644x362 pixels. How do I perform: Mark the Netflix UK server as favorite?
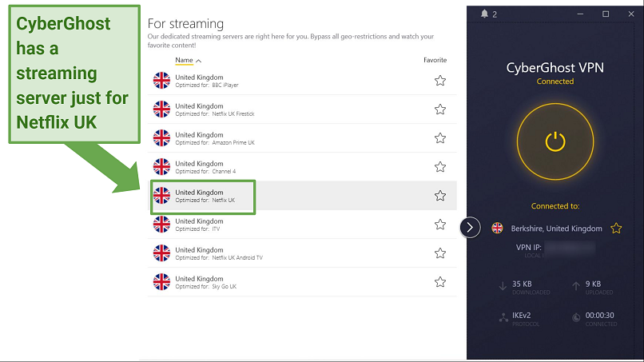pyautogui.click(x=439, y=196)
